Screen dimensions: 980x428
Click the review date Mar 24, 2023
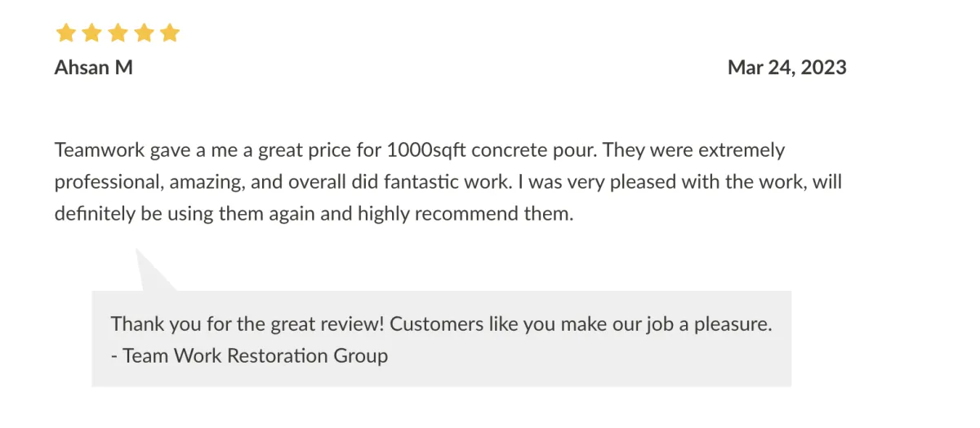[786, 68]
